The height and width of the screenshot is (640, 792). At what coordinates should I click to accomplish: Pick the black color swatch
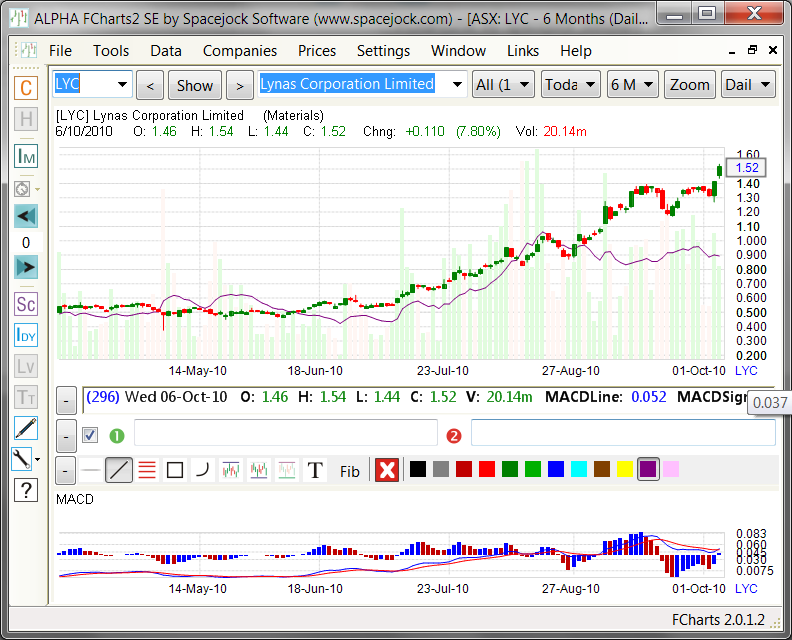point(418,469)
